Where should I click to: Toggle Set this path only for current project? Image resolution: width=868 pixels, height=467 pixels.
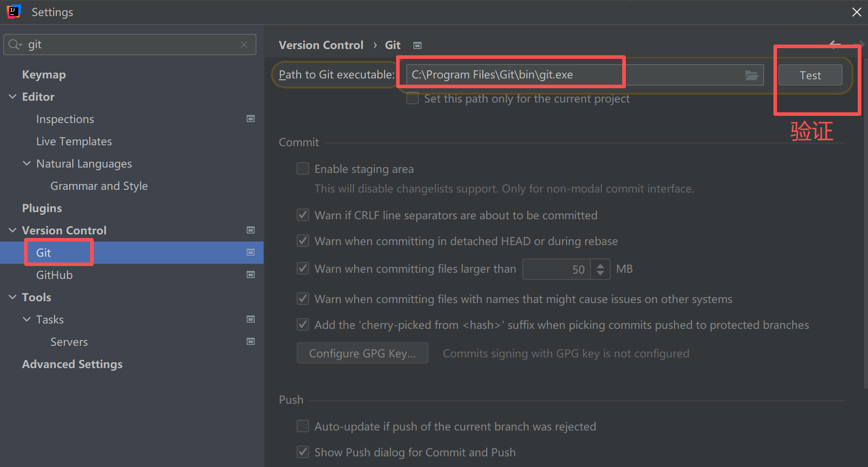point(413,98)
